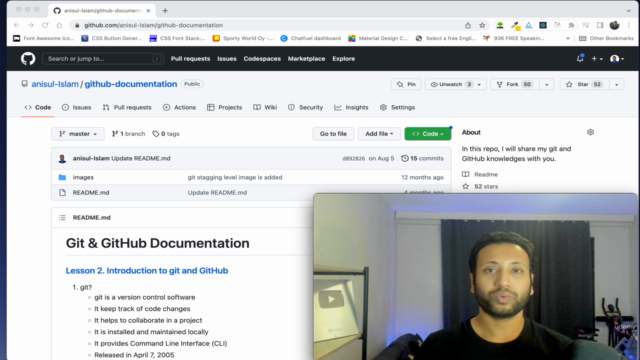Open the Chatfuel dashboard bookmark

click(311, 38)
